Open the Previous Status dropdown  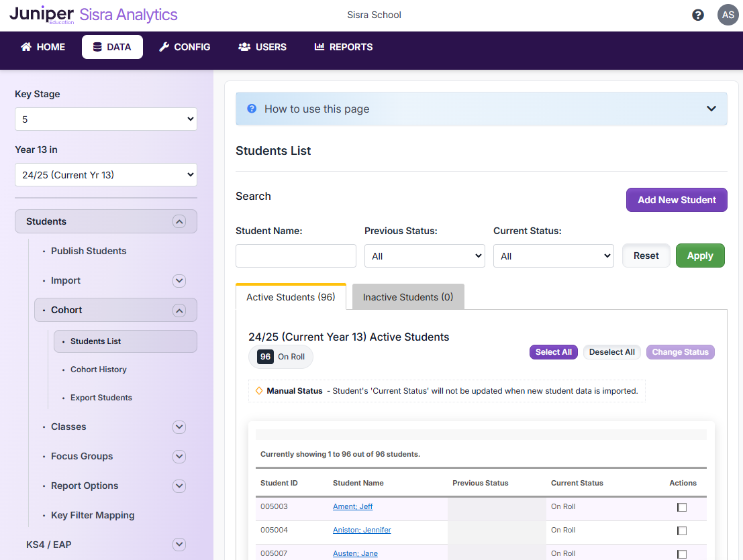[424, 256]
